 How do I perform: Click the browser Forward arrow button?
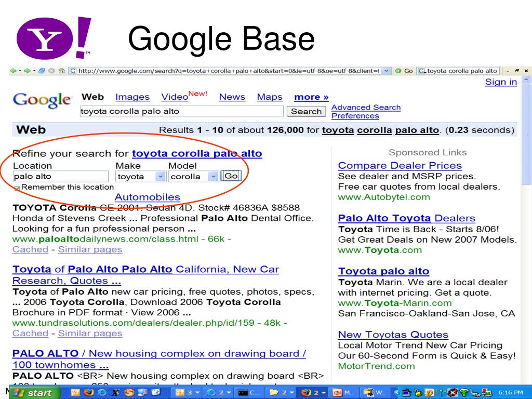pyautogui.click(x=28, y=71)
